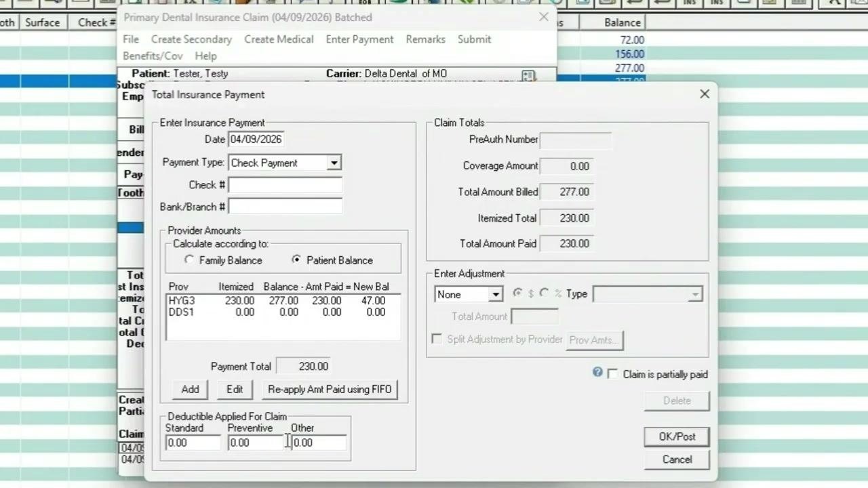868x488 pixels.
Task: Click the Coverage Amount value 0.00
Action: pyautogui.click(x=566, y=166)
